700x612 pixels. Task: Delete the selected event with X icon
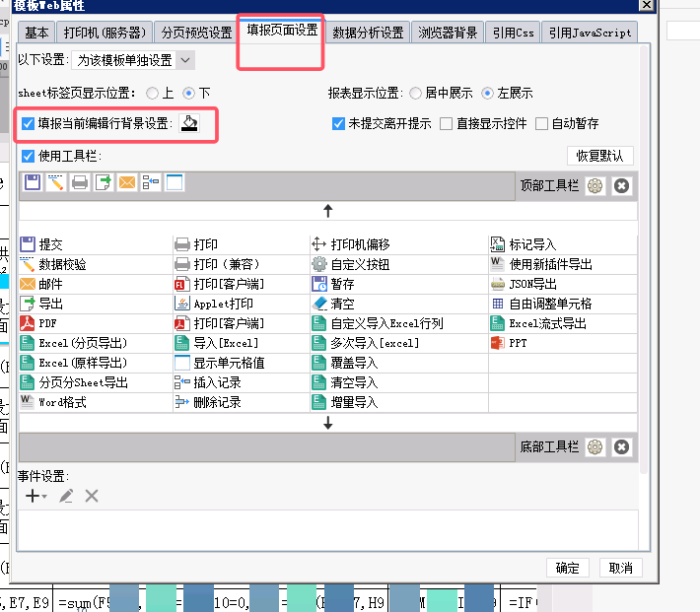[92, 496]
